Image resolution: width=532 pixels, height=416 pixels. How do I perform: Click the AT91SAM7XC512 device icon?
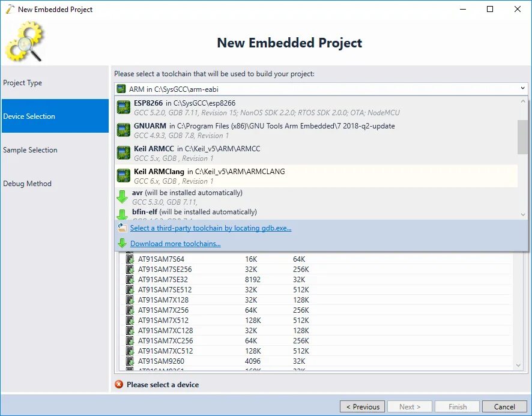click(130, 351)
